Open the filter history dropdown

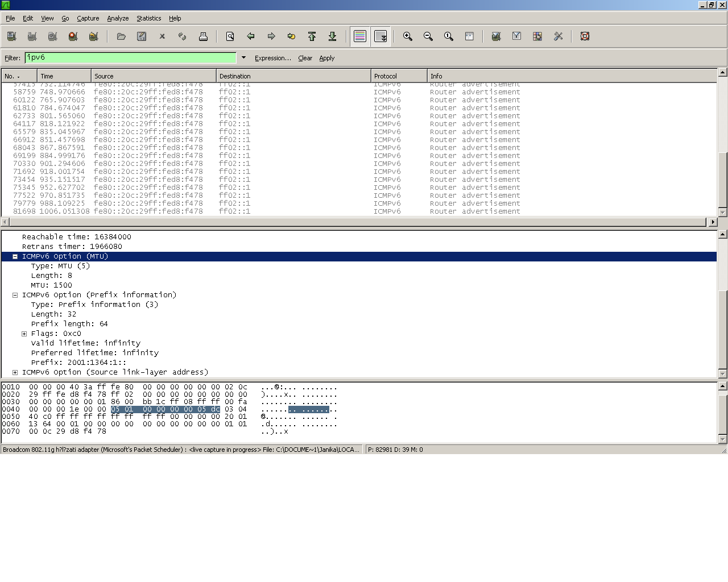243,57
